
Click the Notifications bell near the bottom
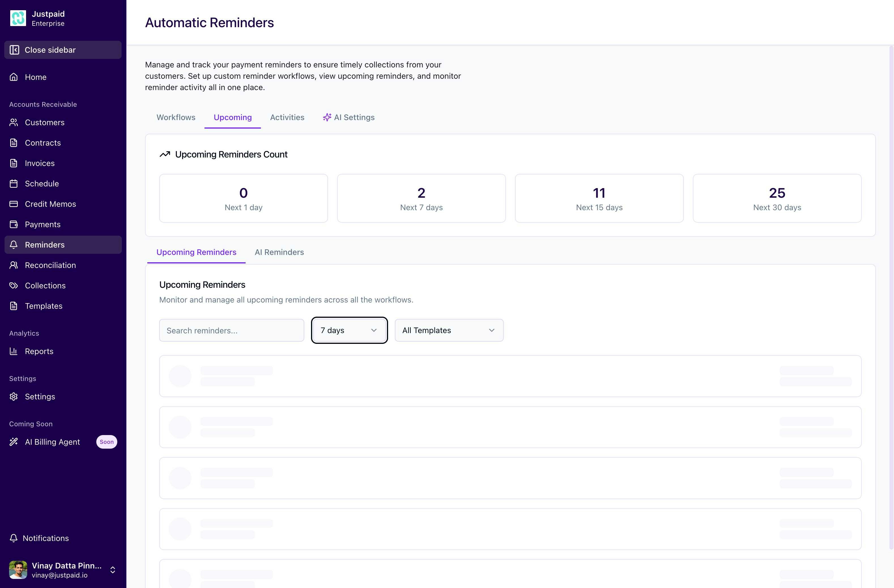pos(14,538)
